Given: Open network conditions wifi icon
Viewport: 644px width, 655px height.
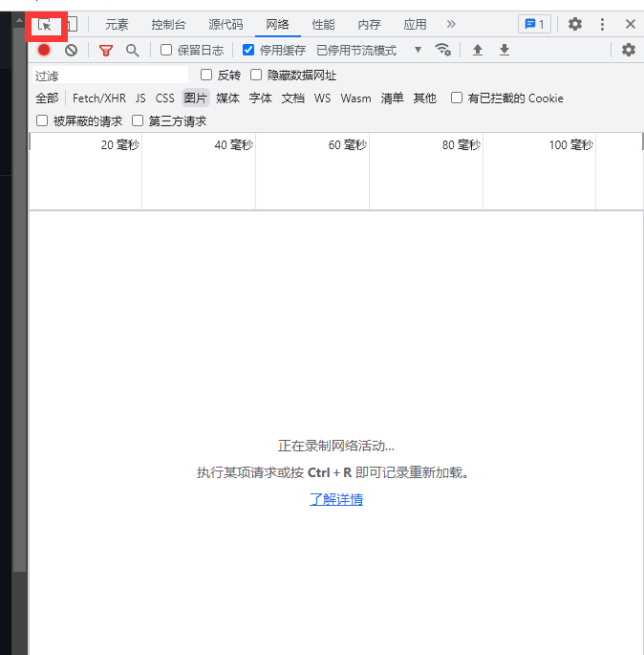Looking at the screenshot, I should point(442,50).
